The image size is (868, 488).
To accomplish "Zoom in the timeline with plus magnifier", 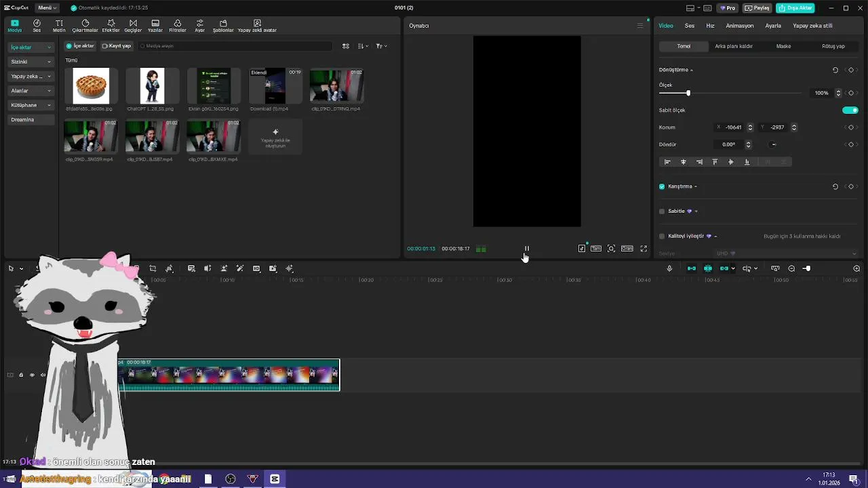I will click(x=856, y=268).
